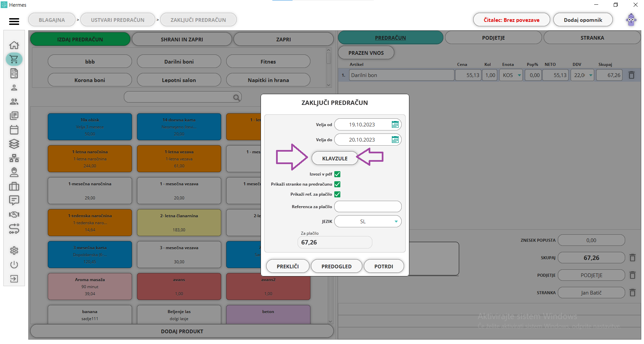Go to BLAGAJNA breadcrumb
The width and height of the screenshot is (644, 344).
[52, 20]
